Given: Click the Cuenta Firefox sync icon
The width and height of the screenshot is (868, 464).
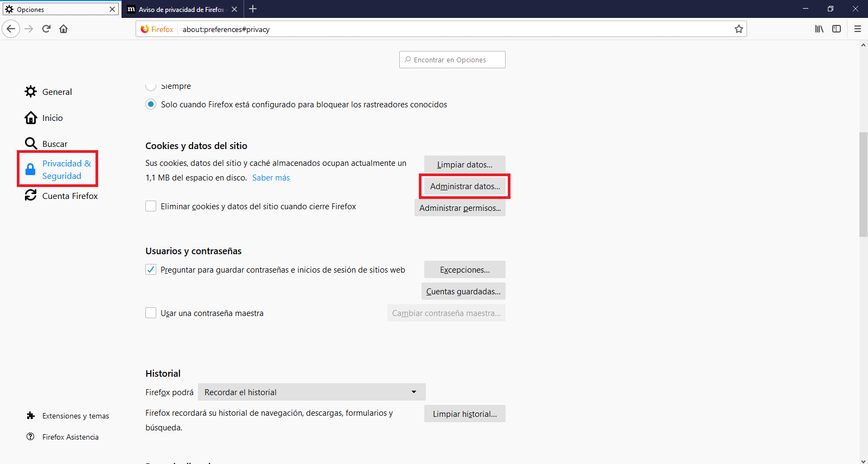Looking at the screenshot, I should pyautogui.click(x=31, y=196).
